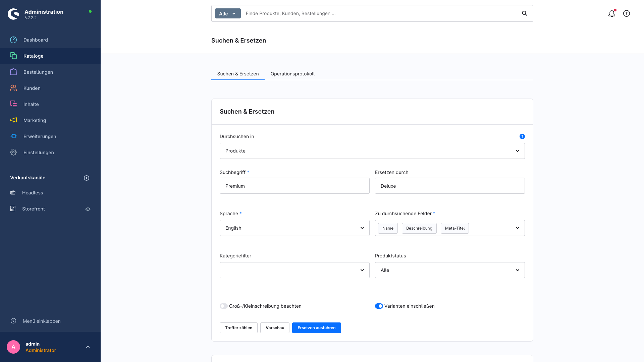This screenshot has width=644, height=362.
Task: Click into the Suchbegriff input field
Action: pos(294,186)
